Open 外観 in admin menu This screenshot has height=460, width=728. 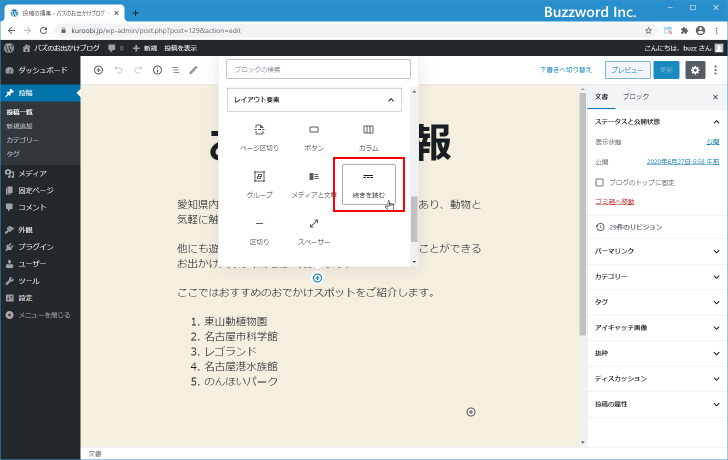click(40, 230)
